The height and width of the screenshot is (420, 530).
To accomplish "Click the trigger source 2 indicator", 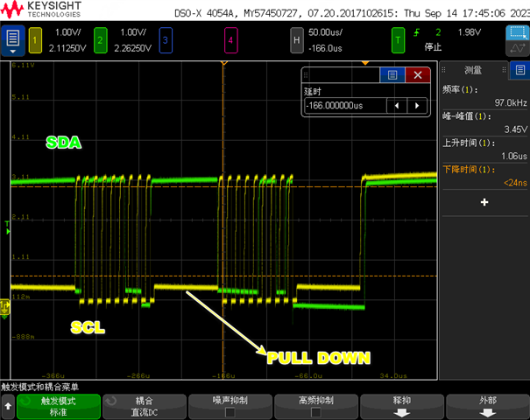I will click(438, 32).
